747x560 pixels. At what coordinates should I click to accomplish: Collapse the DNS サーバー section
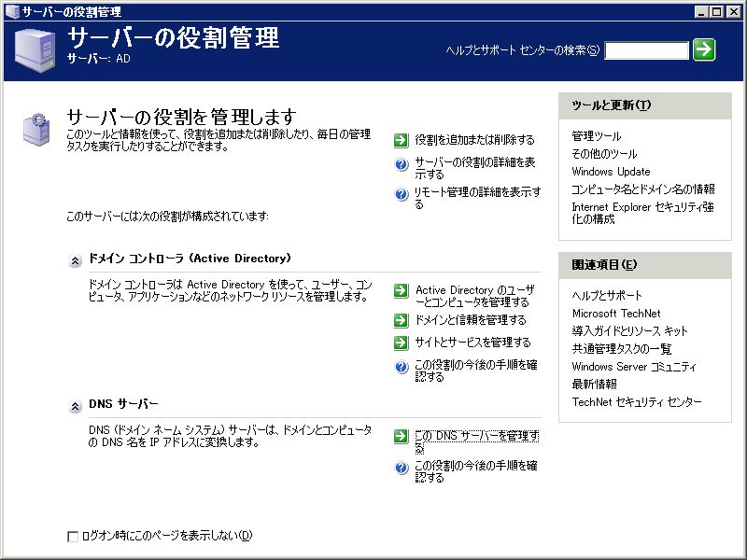click(x=75, y=407)
